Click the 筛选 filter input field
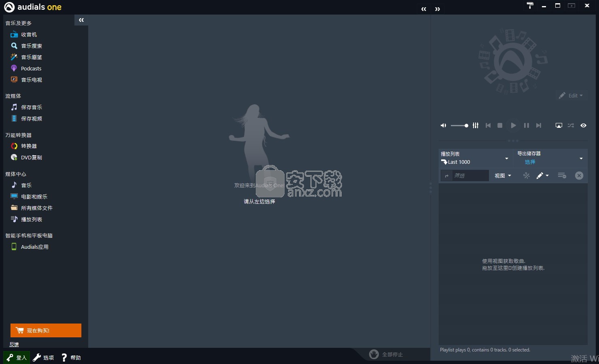 coord(470,176)
